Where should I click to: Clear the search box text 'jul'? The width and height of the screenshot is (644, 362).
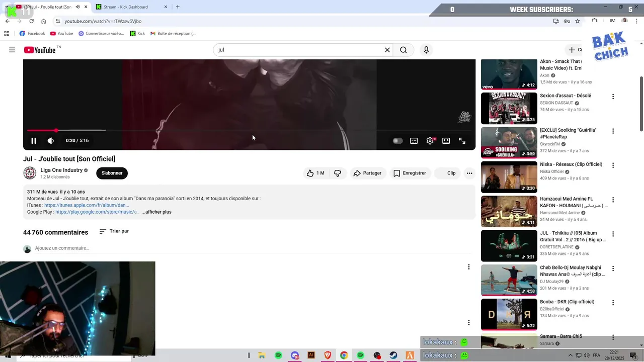(x=387, y=50)
